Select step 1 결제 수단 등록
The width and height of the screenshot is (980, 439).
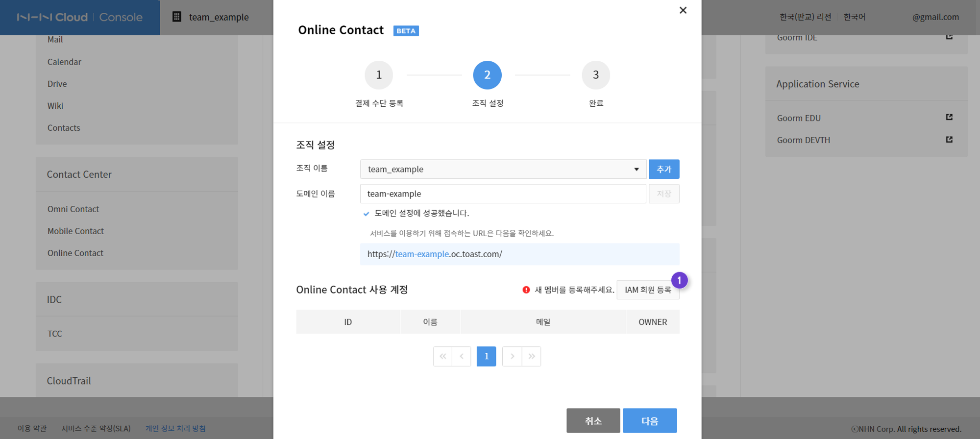point(379,75)
